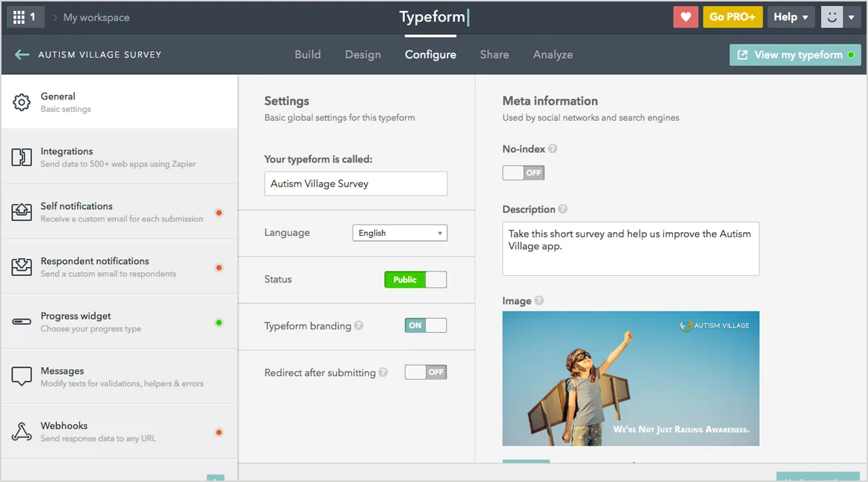Click the Go PRO+ button

pos(732,17)
